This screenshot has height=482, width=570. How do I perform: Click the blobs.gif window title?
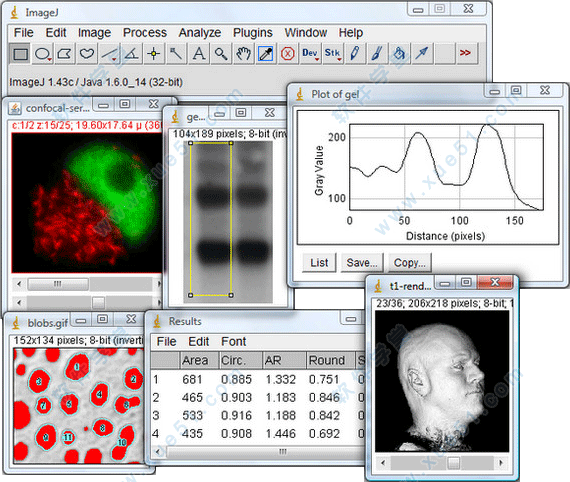(x=48, y=323)
